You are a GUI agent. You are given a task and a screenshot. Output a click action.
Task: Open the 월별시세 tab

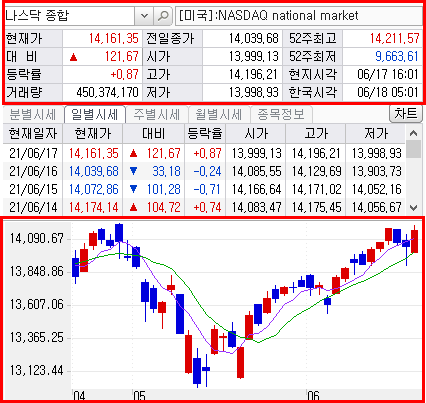click(219, 115)
